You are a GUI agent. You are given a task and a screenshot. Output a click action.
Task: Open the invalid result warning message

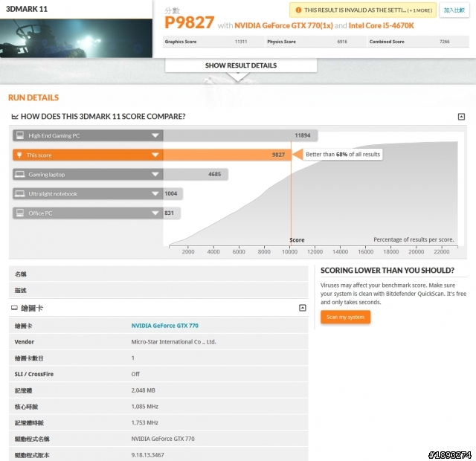click(363, 10)
